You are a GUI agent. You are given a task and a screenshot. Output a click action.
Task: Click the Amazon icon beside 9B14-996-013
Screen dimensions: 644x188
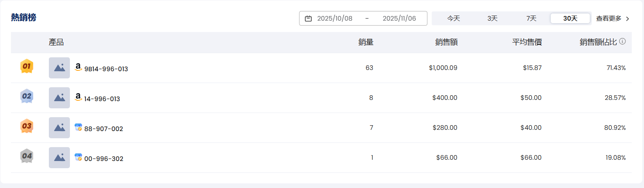[x=78, y=67]
